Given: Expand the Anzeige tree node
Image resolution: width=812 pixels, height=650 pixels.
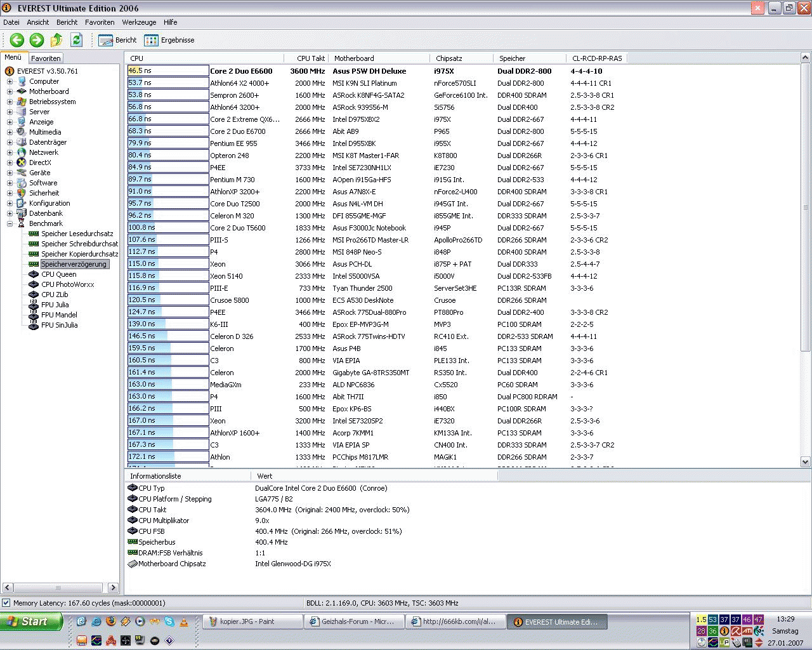Looking at the screenshot, I should click(x=10, y=122).
